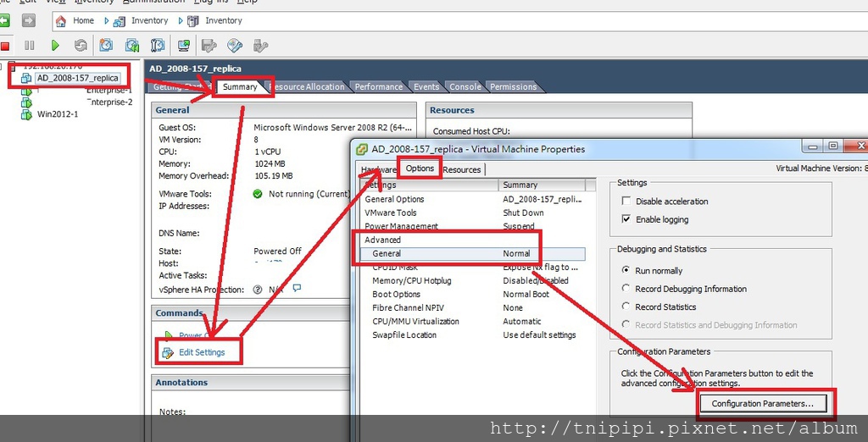Select the General Options settings row
Screen dimensions: 868x442
point(471,199)
